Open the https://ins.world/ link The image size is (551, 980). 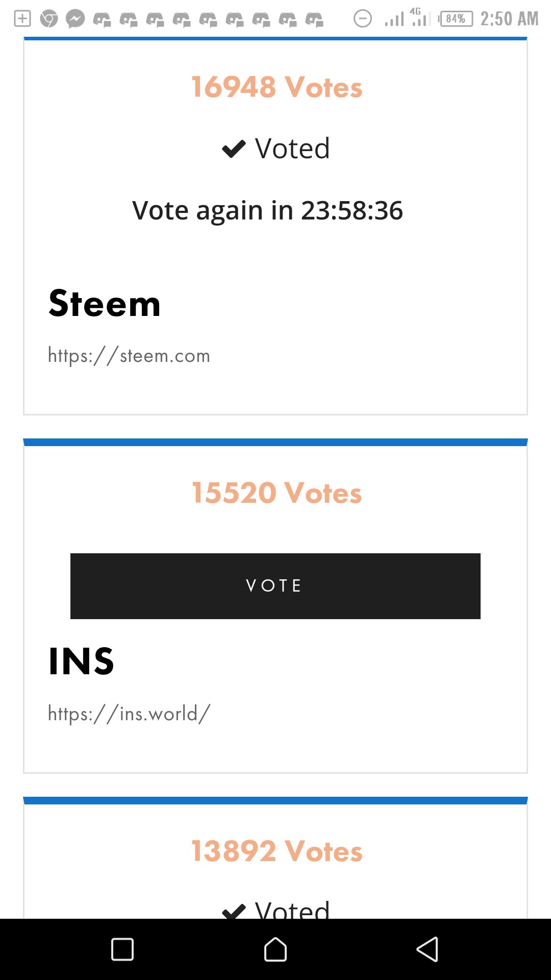(129, 713)
